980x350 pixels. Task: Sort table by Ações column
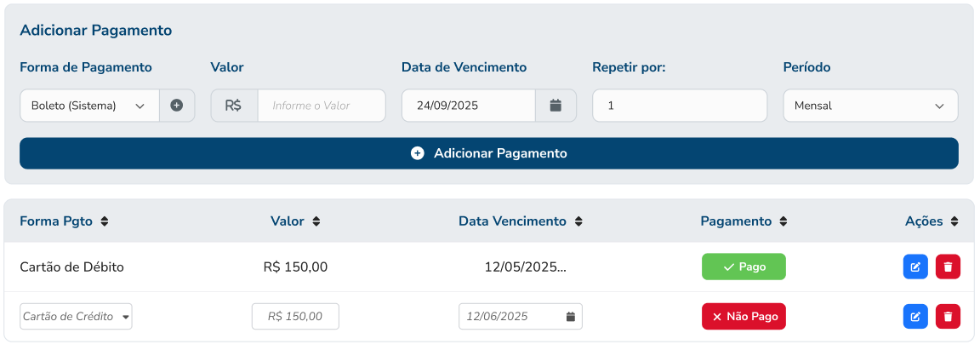click(x=954, y=221)
